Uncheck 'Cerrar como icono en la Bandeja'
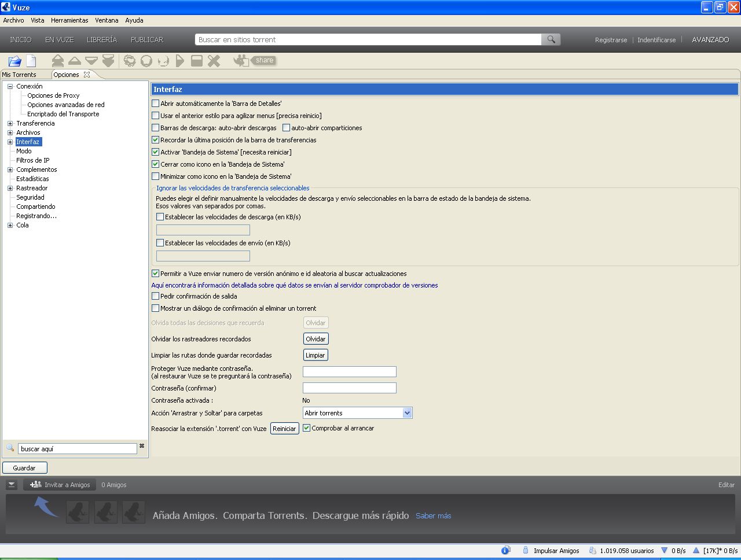The height and width of the screenshot is (560, 741). pyautogui.click(x=155, y=164)
